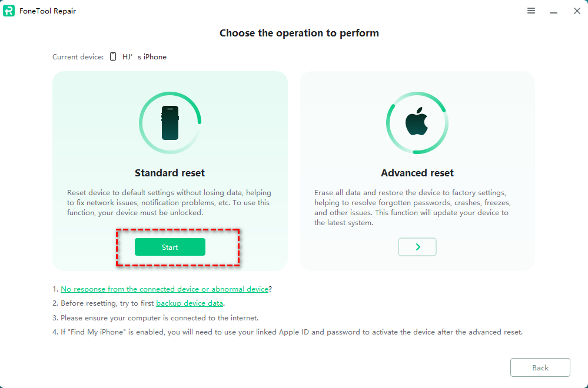Viewport: 588px width, 388px height.
Task: Click the phone icon beside Current device
Action: [113, 57]
